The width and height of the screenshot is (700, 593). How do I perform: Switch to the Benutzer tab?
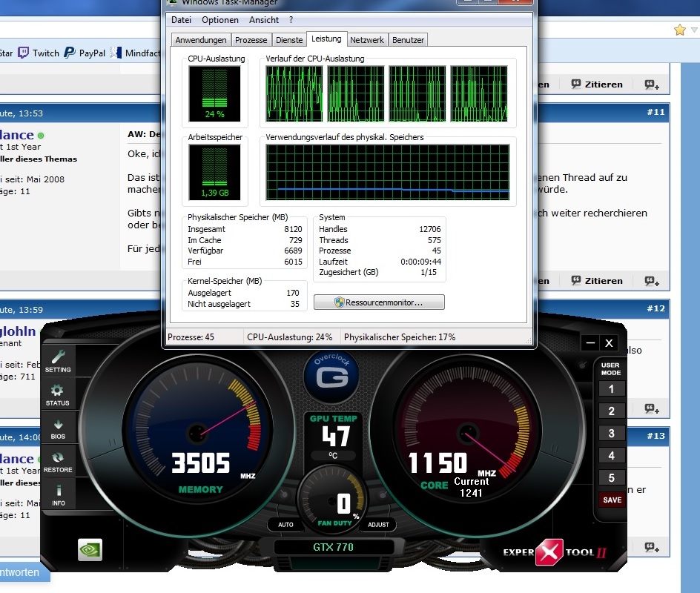408,40
